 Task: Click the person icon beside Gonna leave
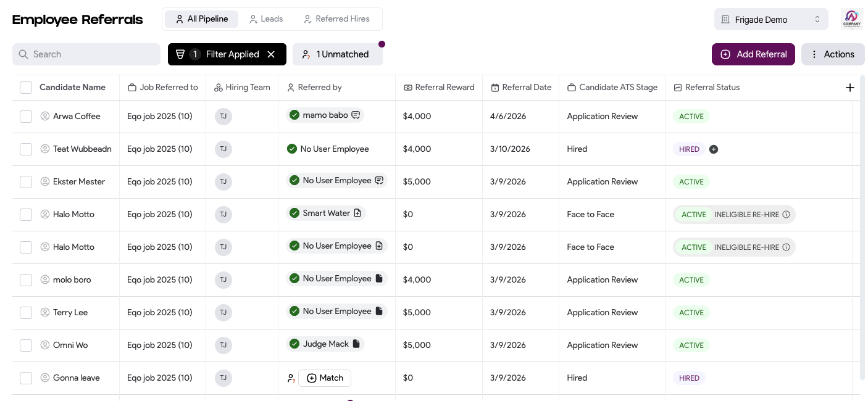[45, 378]
